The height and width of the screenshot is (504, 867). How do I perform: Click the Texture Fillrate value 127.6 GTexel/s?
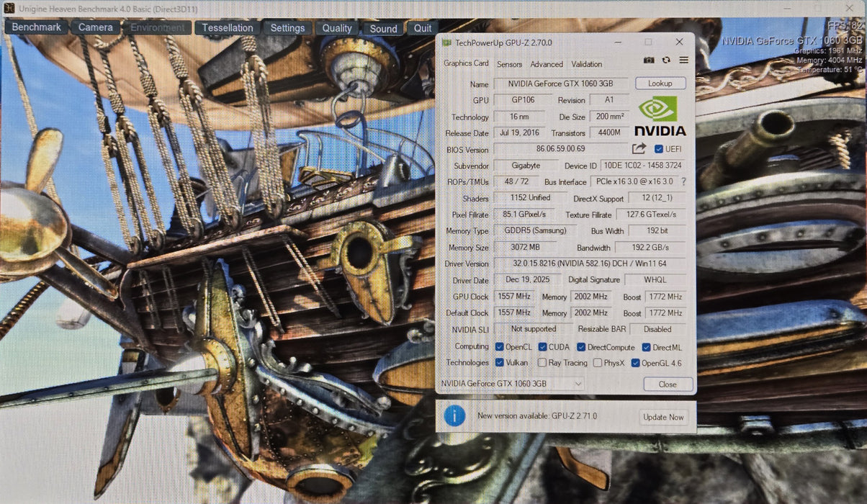tap(651, 215)
